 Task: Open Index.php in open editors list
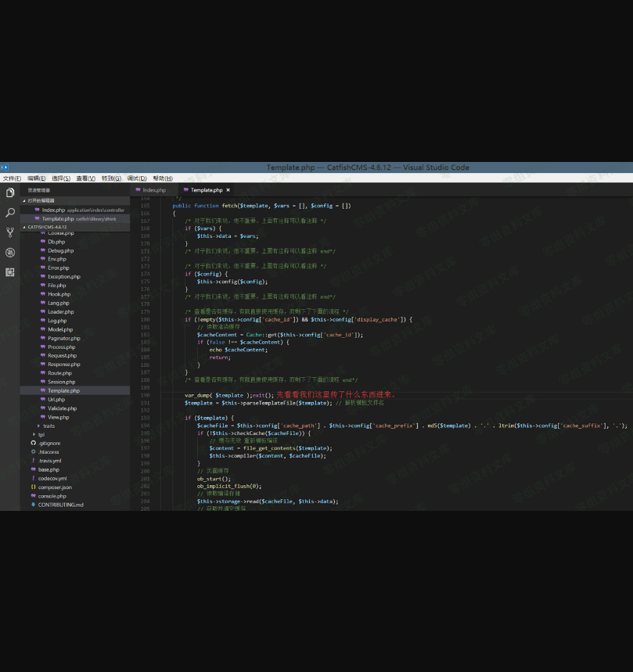pyautogui.click(x=53, y=210)
